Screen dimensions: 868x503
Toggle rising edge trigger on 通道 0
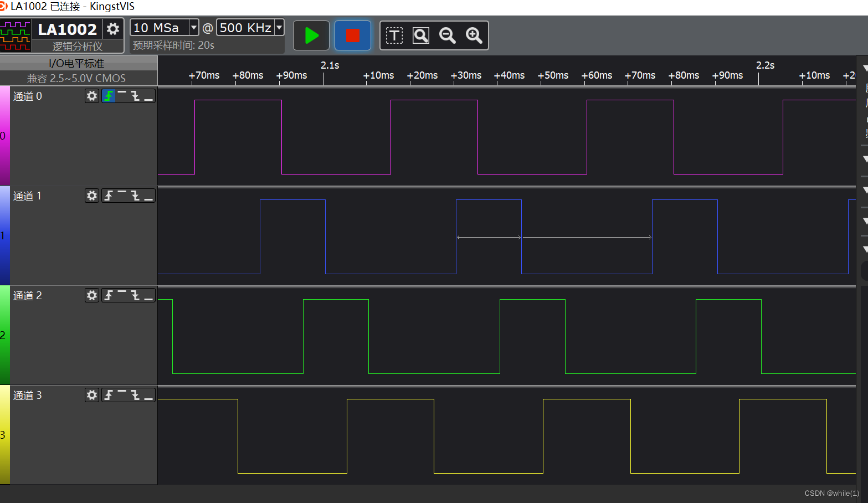[x=109, y=96]
